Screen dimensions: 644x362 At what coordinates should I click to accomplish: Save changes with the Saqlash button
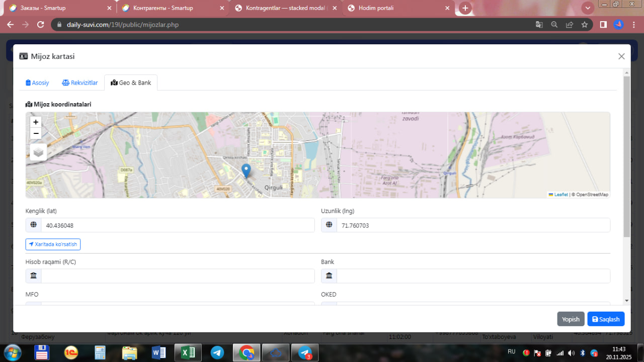click(x=606, y=319)
